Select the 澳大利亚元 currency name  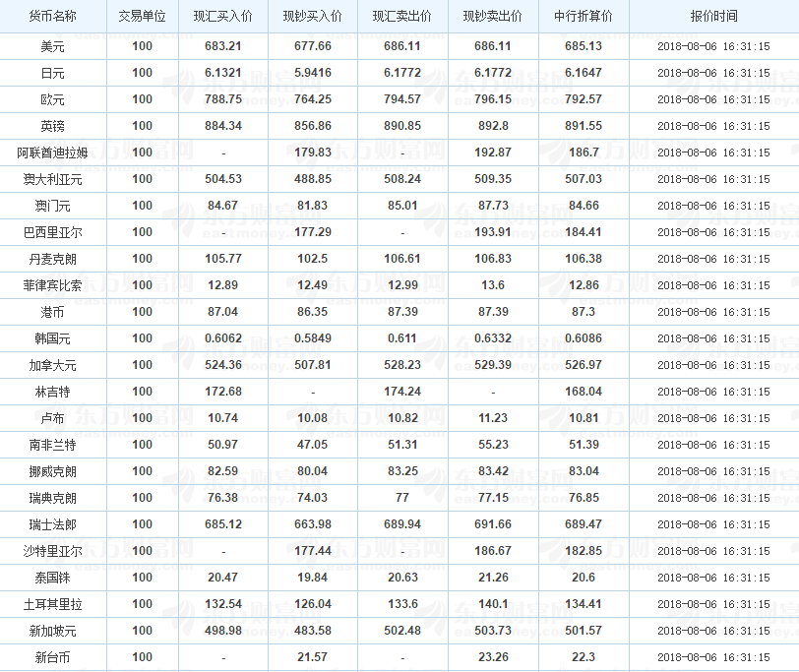(x=53, y=179)
